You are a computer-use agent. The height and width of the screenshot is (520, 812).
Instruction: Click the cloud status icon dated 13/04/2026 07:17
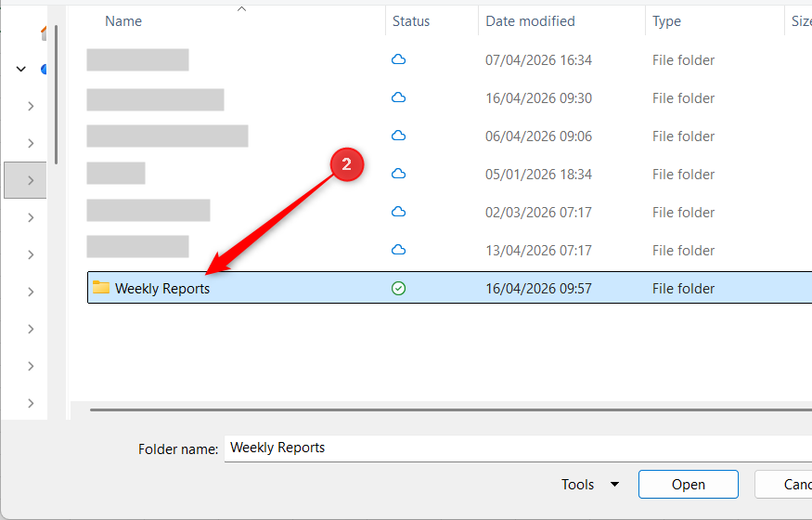point(398,250)
